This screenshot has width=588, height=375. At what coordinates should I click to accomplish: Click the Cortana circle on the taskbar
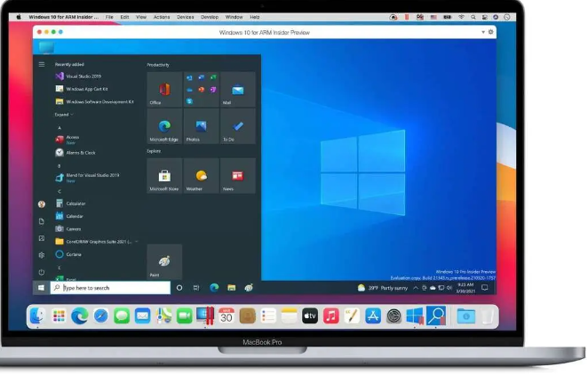coord(179,288)
